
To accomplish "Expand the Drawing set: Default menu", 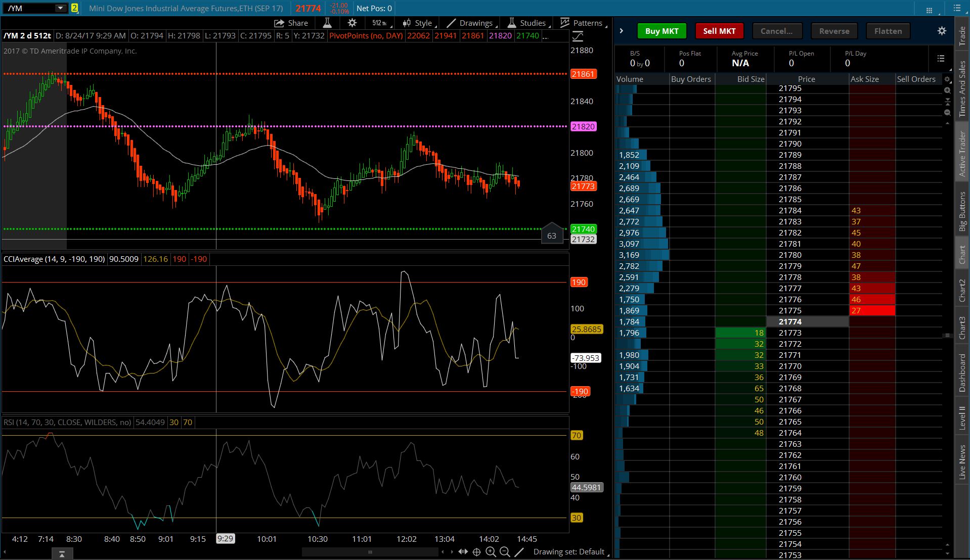I will click(x=570, y=552).
